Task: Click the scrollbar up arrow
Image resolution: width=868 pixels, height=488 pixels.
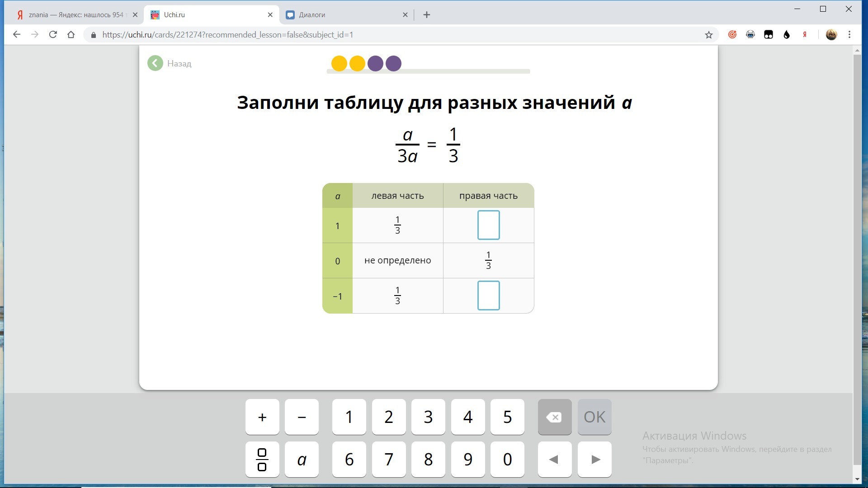Action: [857, 51]
